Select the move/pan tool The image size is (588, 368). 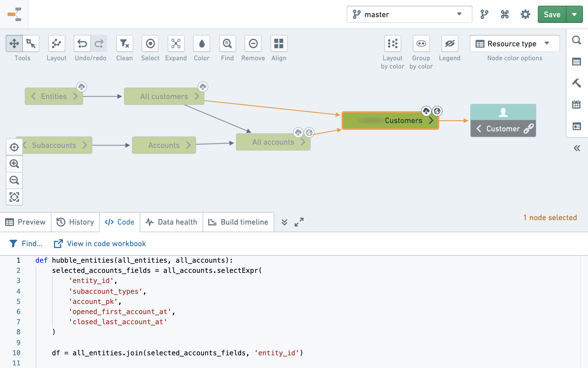(14, 43)
